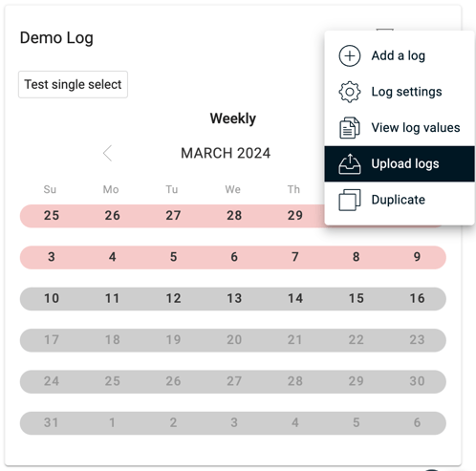Image resolution: width=476 pixels, height=471 pixels.
Task: Select Duplicate from the menu
Action: 400,200
